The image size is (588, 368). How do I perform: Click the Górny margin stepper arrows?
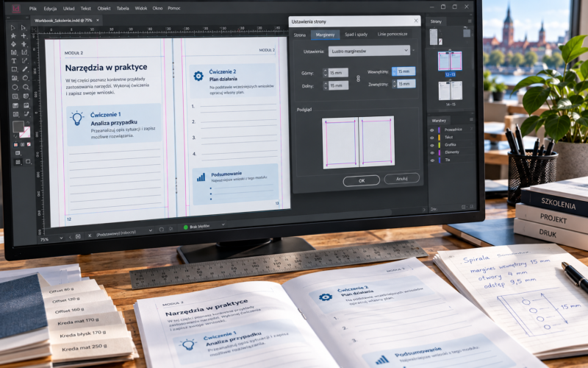[x=325, y=73]
